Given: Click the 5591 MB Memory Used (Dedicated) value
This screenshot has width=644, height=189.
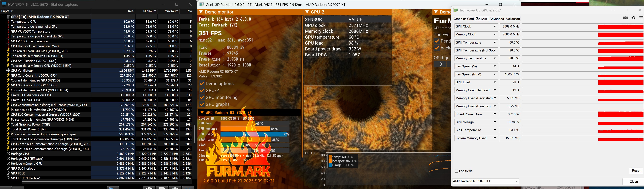Looking at the screenshot, I should 510,98.
